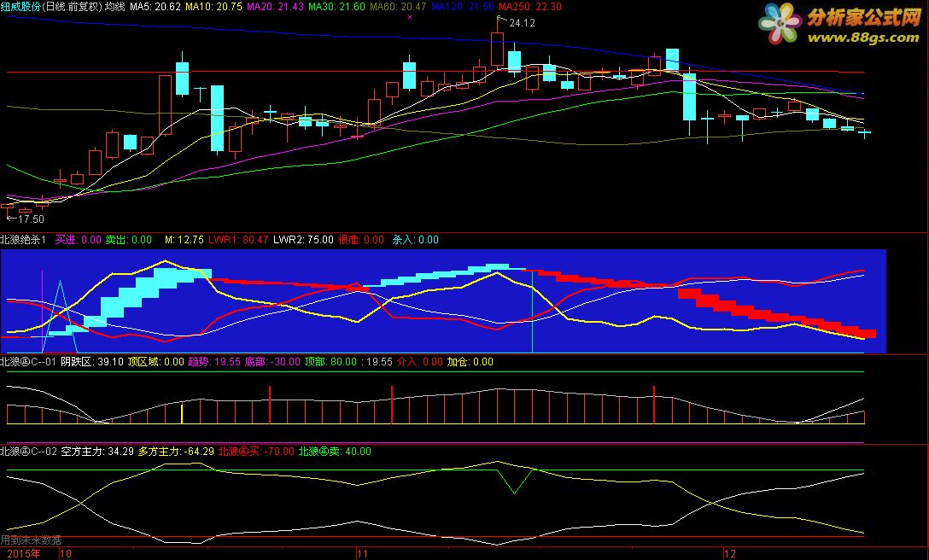The image size is (929, 560).
Task: Select the 北狼㊣卖: 40.00 value
Action: click(335, 451)
